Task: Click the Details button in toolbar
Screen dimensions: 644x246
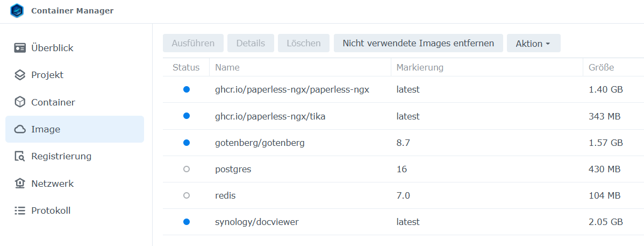Action: (x=251, y=43)
